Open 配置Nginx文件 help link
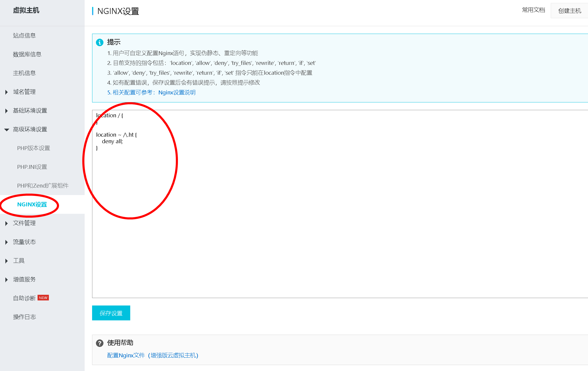This screenshot has width=588, height=371. coord(153,355)
